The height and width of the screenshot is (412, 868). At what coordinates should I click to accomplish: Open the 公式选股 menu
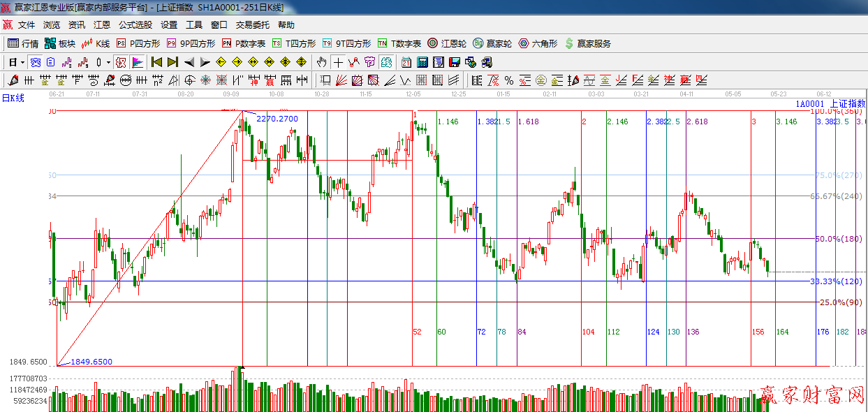click(x=135, y=25)
